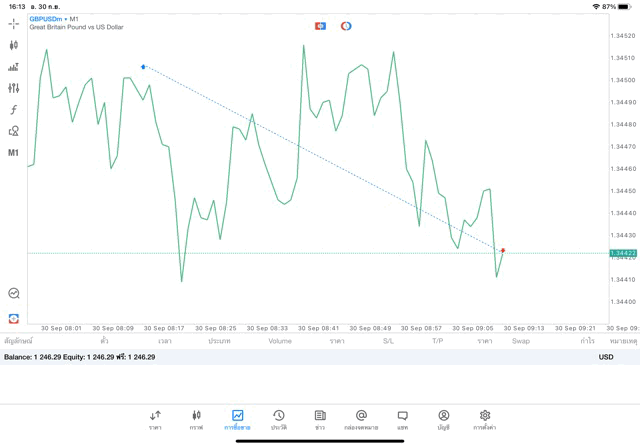Select the crosshair tool
Screen dimensions: 640x447
click(14, 24)
